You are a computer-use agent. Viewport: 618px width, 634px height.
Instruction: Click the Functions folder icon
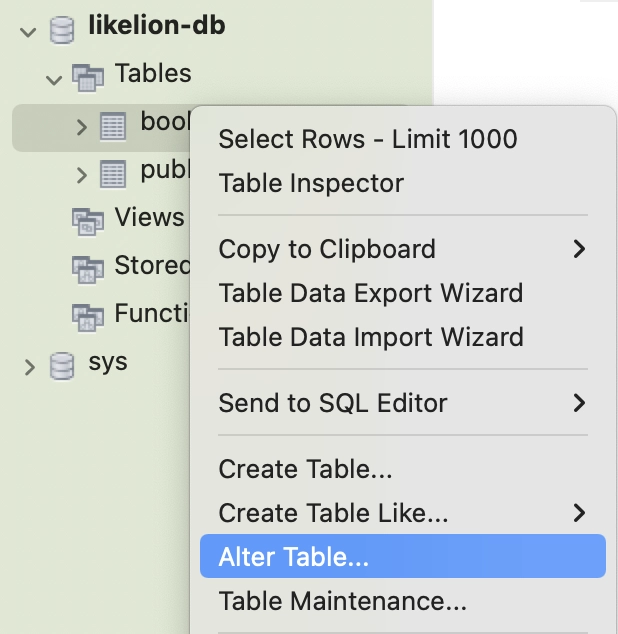tap(88, 315)
